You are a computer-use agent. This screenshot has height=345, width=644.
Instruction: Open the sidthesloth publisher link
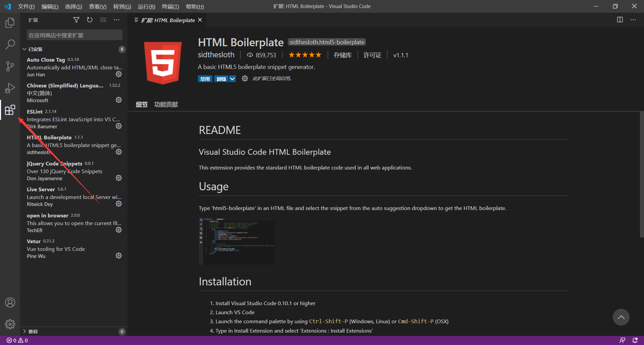[216, 55]
